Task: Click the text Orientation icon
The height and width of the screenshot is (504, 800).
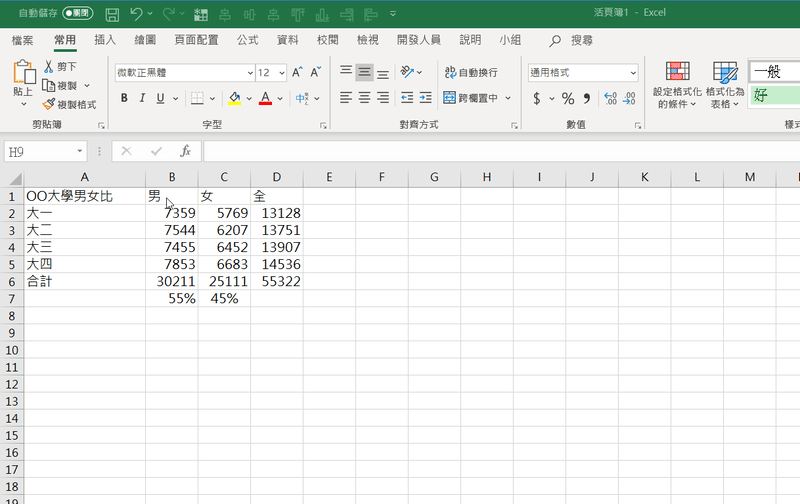Action: pos(407,72)
